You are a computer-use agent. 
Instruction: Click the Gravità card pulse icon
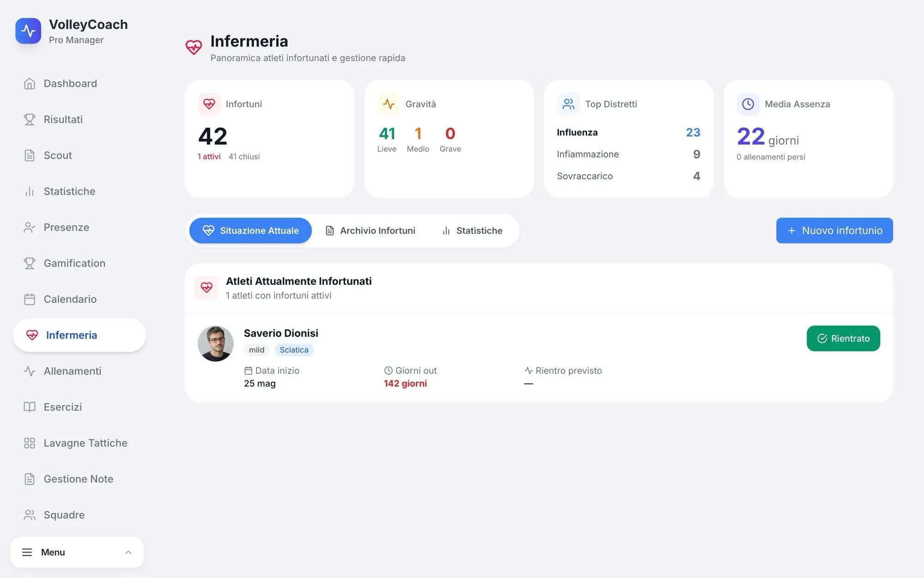tap(389, 104)
